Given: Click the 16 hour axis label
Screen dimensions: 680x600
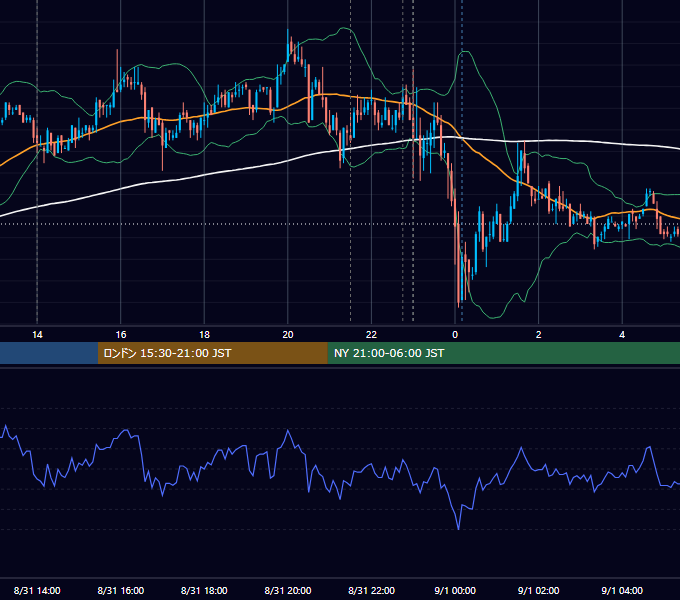Looking at the screenshot, I should pyautogui.click(x=121, y=335).
